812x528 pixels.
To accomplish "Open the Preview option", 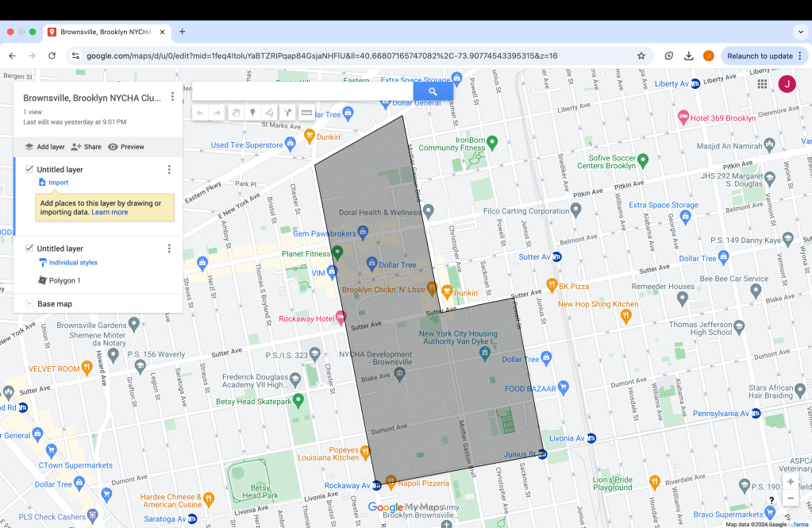I will 126,147.
